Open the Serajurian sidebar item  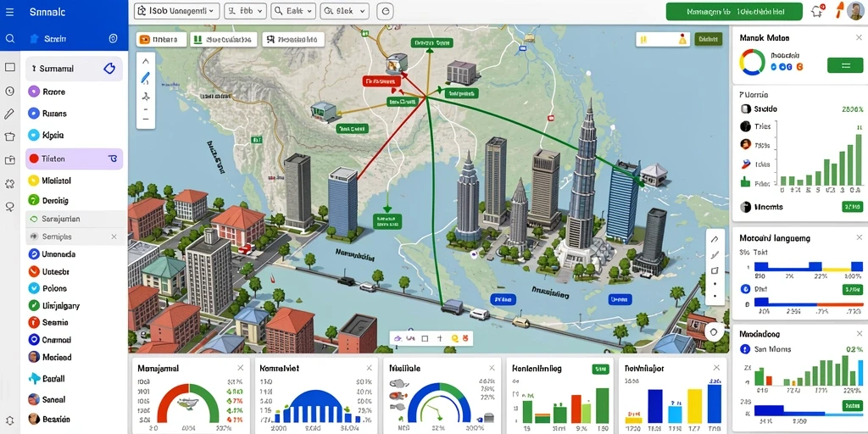click(x=75, y=219)
